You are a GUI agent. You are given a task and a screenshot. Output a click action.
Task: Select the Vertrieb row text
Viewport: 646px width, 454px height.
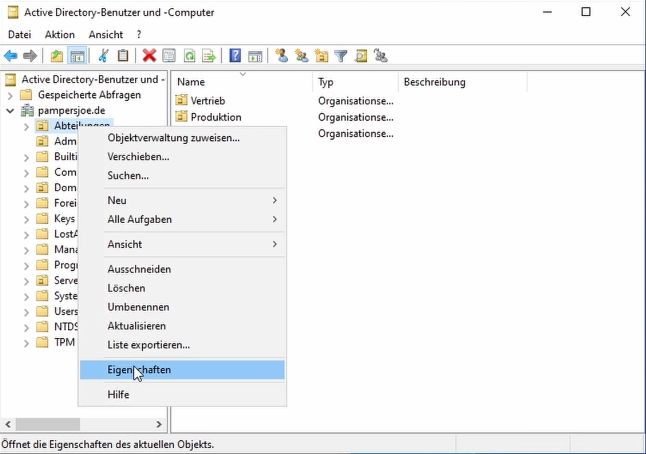[208, 101]
